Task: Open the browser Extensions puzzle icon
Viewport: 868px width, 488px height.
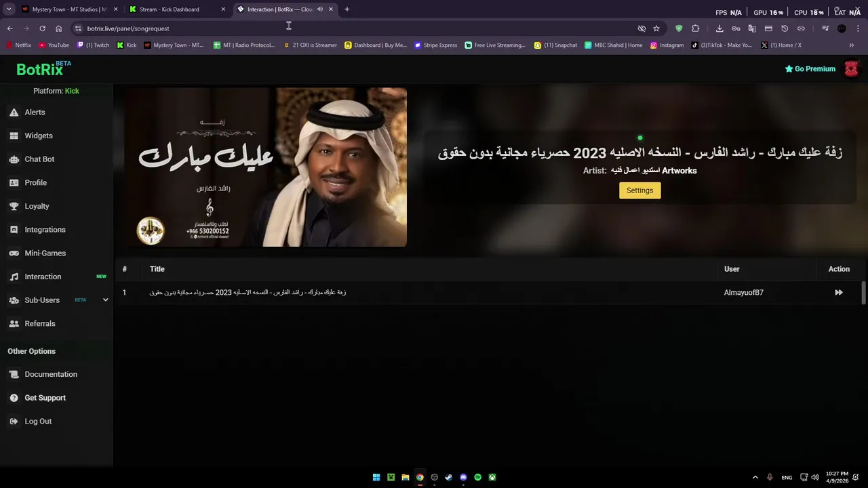Action: pyautogui.click(x=696, y=28)
